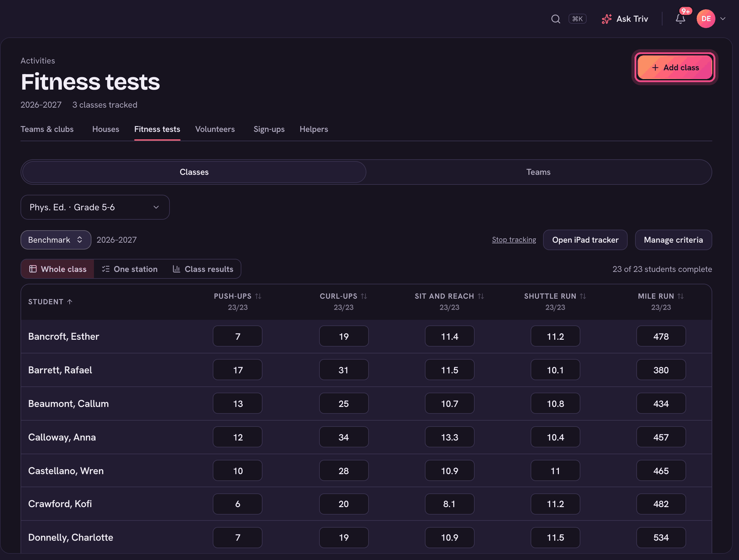Screen dimensions: 739x560
Task: Click the Activities breadcrumb
Action: coord(37,61)
